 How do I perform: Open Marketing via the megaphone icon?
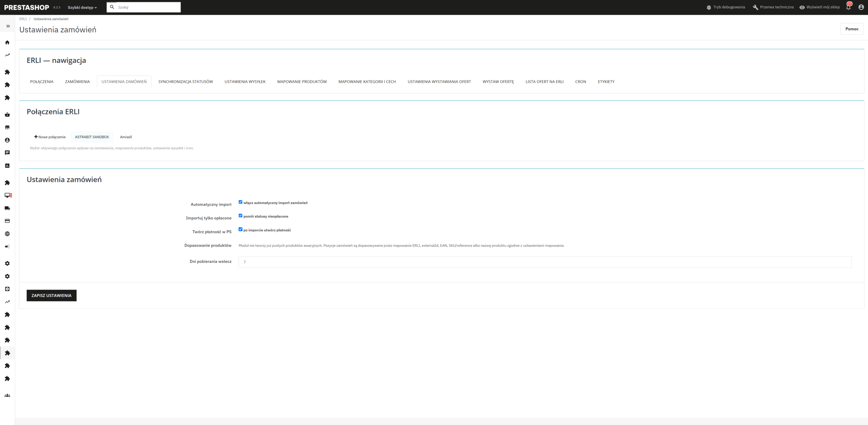tap(7, 246)
